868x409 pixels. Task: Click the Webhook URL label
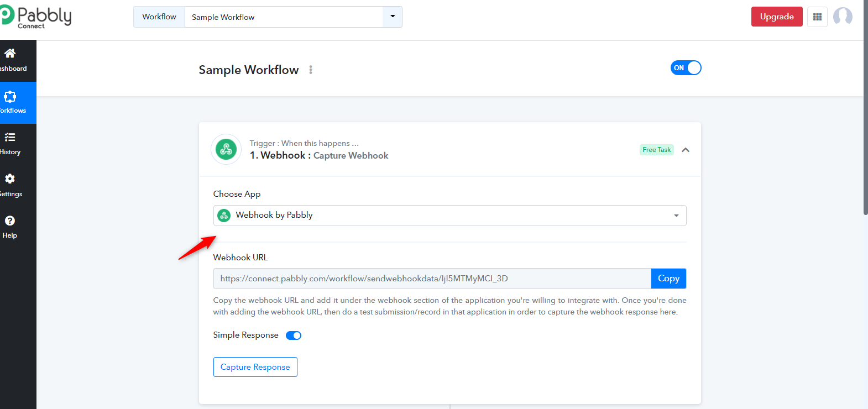pyautogui.click(x=240, y=258)
